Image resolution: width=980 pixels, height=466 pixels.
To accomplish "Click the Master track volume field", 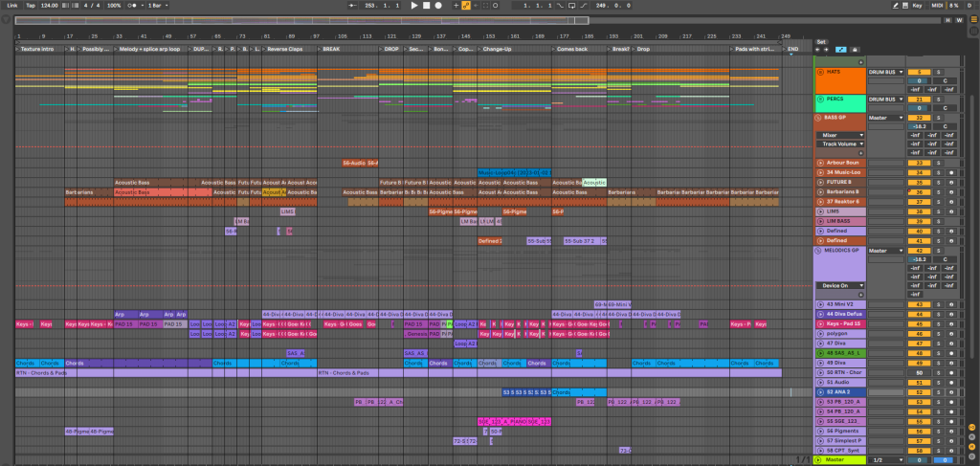I will pos(919,460).
